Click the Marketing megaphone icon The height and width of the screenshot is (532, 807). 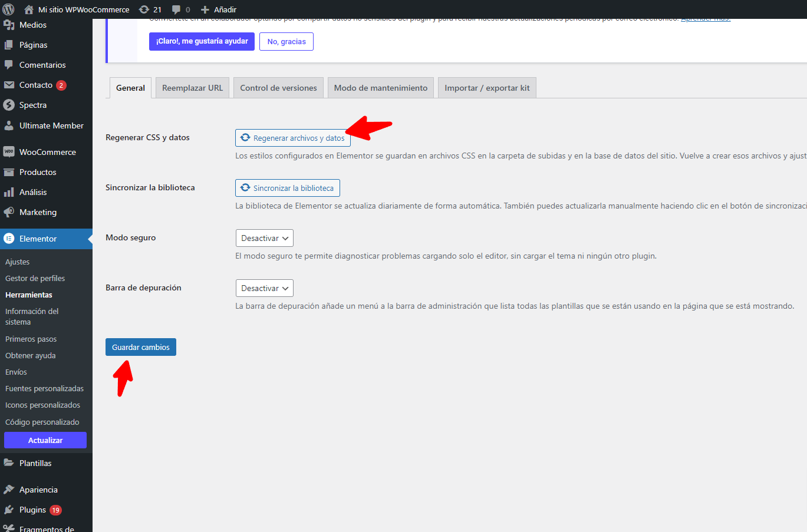[9, 212]
